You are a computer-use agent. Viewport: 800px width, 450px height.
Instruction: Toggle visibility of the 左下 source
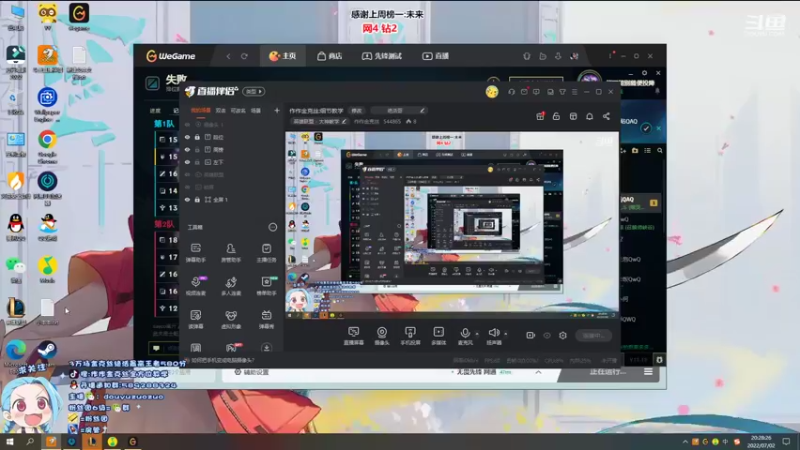click(187, 162)
